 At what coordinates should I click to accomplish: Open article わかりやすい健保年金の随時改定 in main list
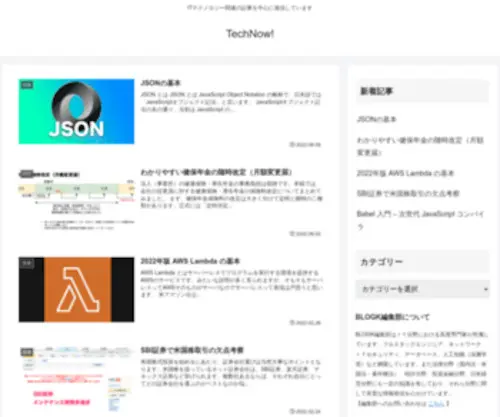point(216,172)
